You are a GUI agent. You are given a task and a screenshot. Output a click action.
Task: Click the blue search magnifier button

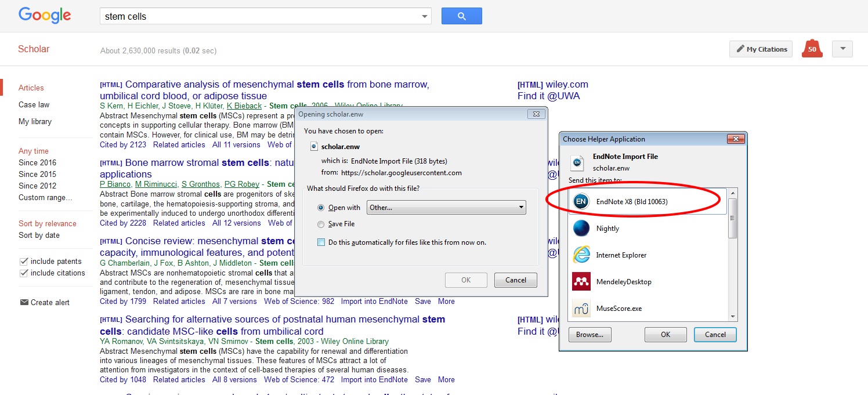[461, 16]
